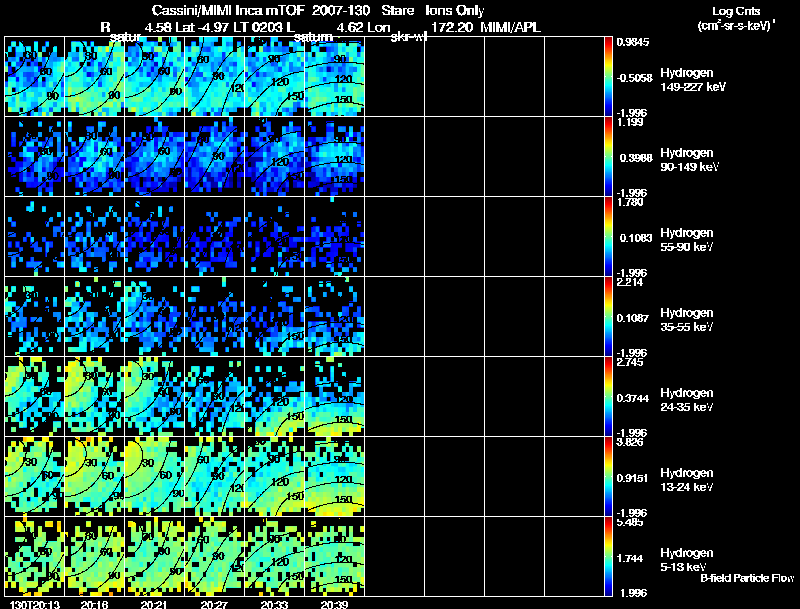The image size is (800, 609).
Task: Click the '0.9151' scale midpoint value
Action: coord(633,478)
